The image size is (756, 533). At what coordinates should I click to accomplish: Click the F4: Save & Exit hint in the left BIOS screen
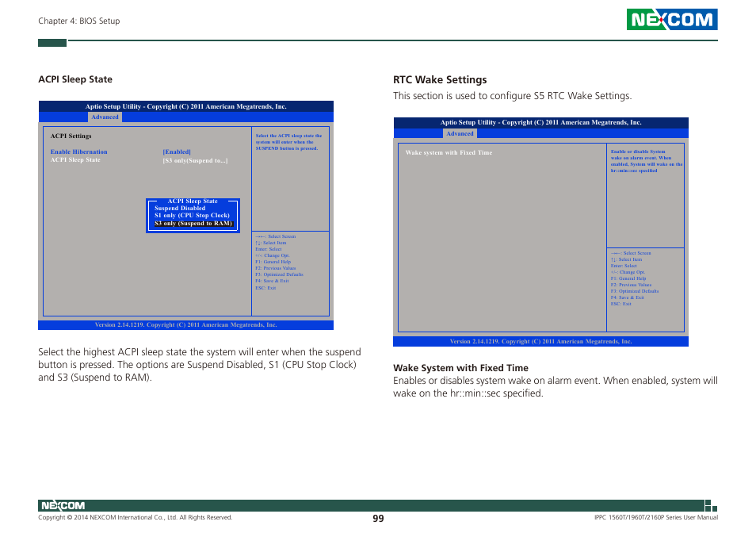[272, 281]
